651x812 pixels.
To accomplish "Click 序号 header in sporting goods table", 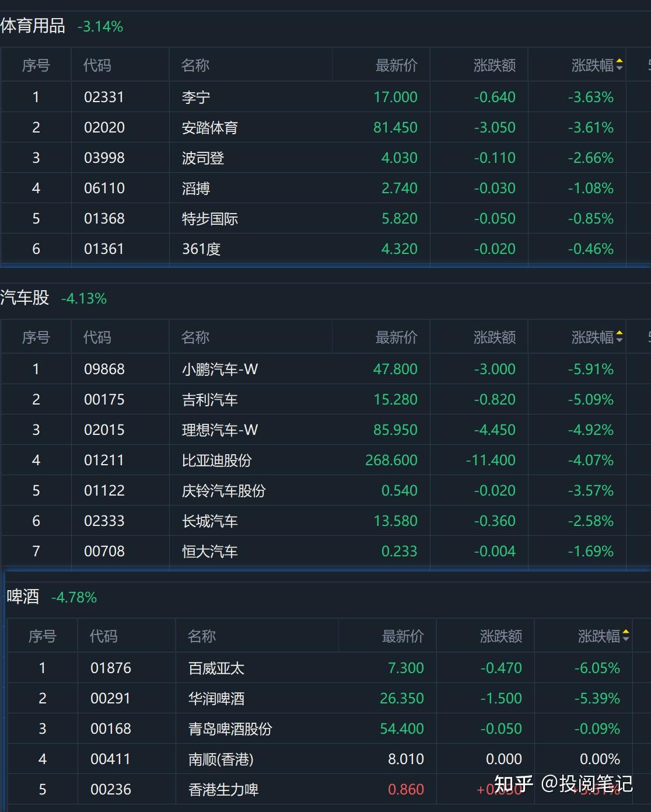I will coord(36,65).
